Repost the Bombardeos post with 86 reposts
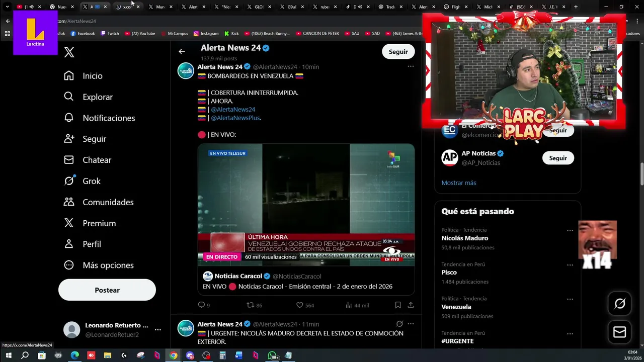The width and height of the screenshot is (644, 362). click(254, 305)
